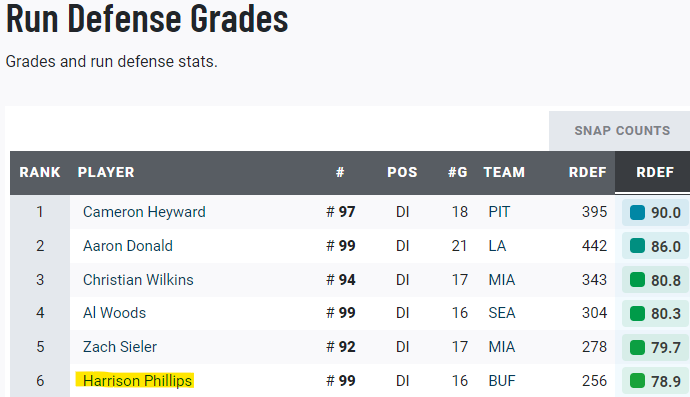The width and height of the screenshot is (690, 397).
Task: Open Zach Sieler player link
Action: pos(120,347)
